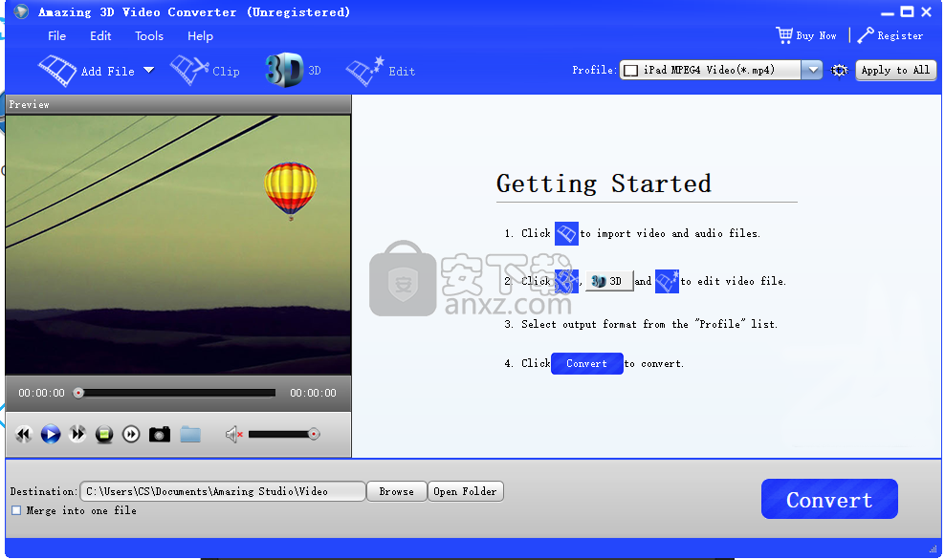Toggle mute with speaker icon

click(233, 434)
